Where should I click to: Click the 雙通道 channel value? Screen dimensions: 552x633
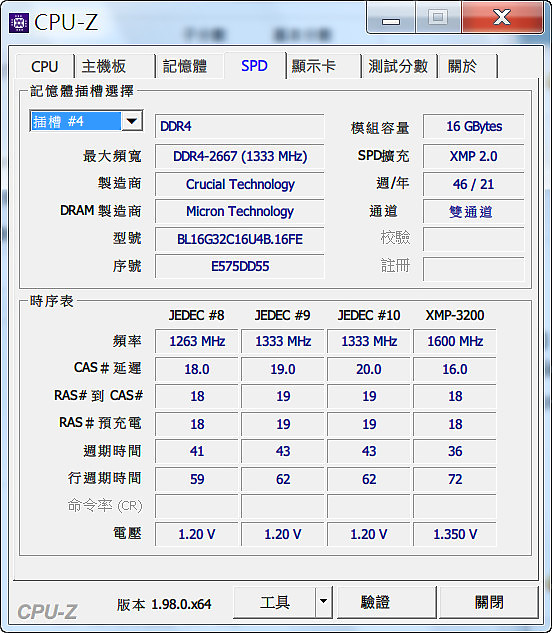pos(474,212)
